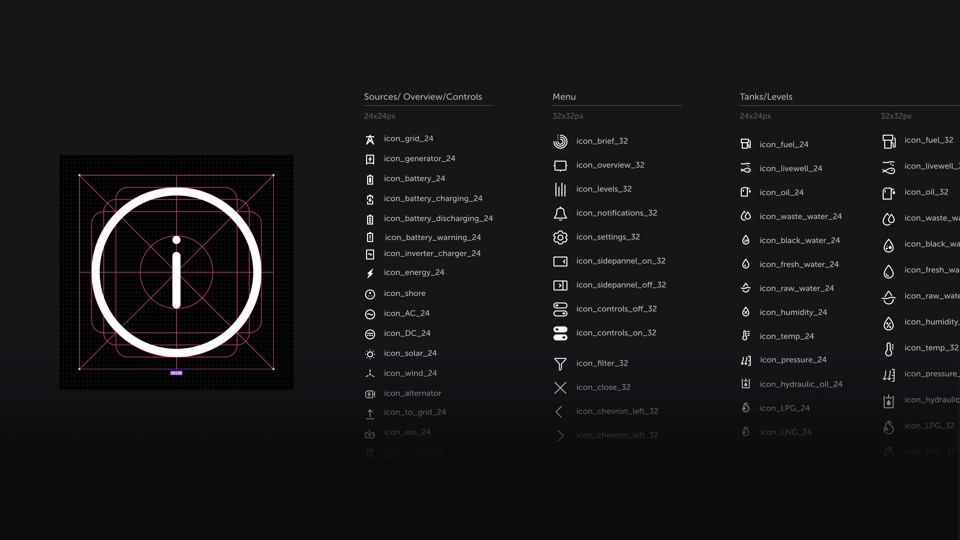Choose the levels bars icon
The width and height of the screenshot is (960, 540).
click(560, 189)
